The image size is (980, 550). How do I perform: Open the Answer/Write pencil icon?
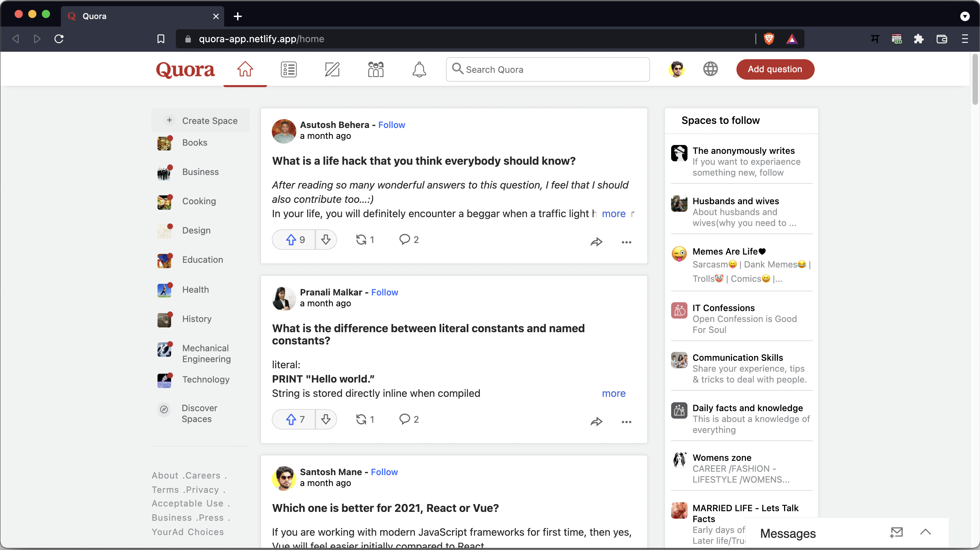pos(332,69)
